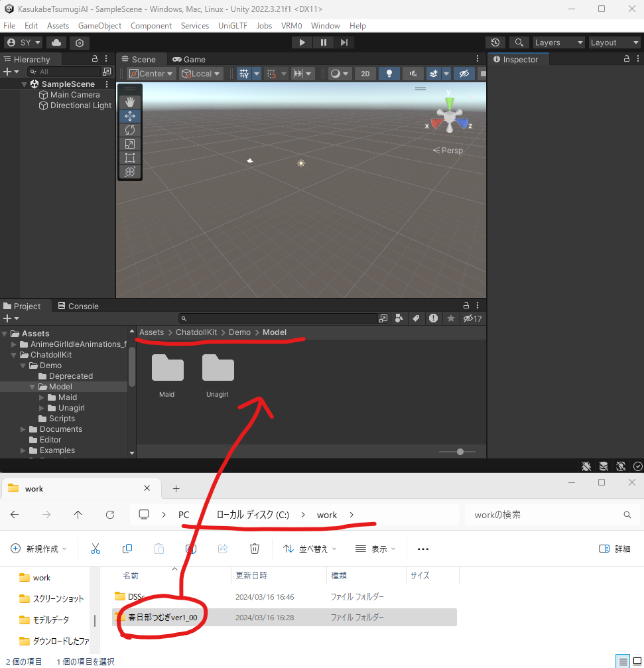Select the Scale tool in Scene overlay
The width and height of the screenshot is (644, 668).
click(130, 144)
